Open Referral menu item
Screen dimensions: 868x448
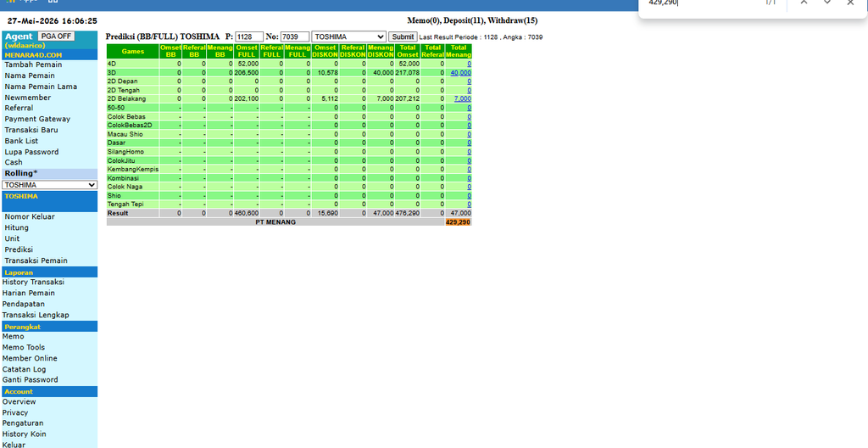(19, 108)
